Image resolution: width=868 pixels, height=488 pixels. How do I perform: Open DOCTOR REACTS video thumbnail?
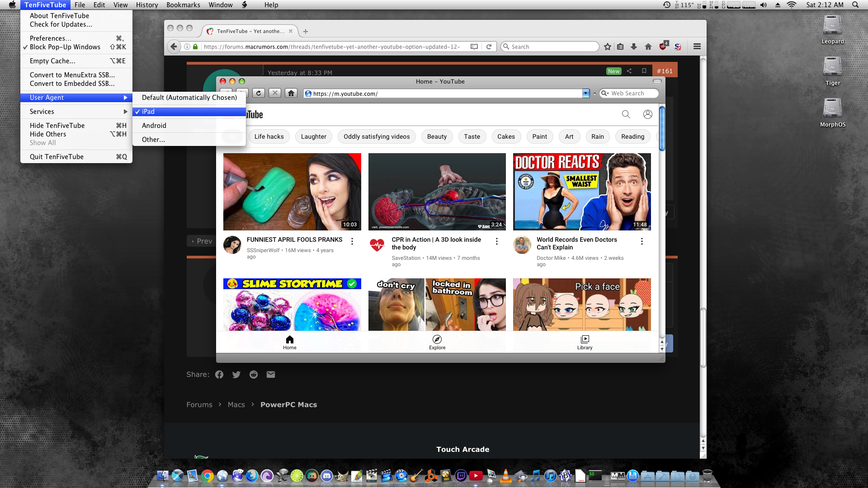582,192
